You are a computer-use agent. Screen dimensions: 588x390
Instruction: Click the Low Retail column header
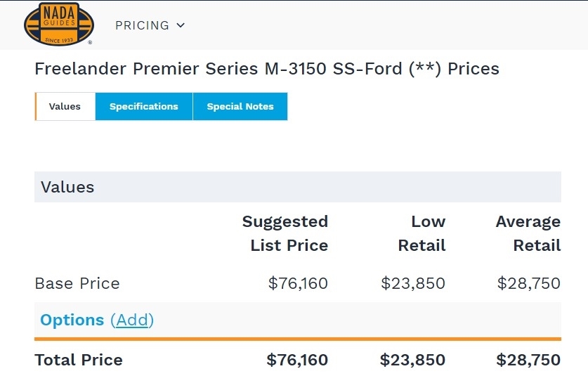[422, 233]
